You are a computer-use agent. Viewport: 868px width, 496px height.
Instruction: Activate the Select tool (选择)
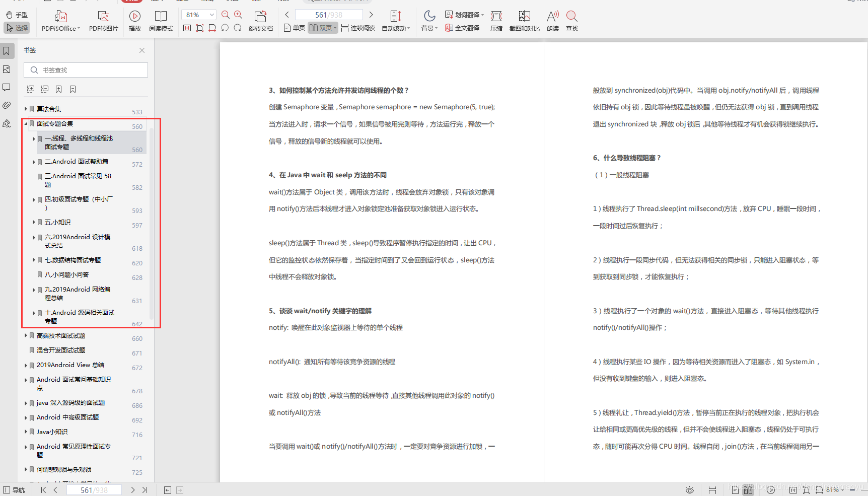click(x=17, y=28)
